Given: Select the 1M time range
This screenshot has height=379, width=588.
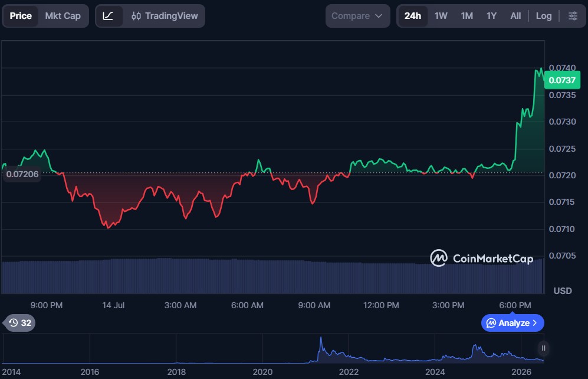Looking at the screenshot, I should [467, 16].
